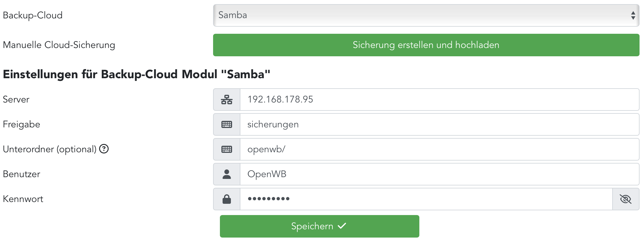Click inside the Kennwort password field
644x250 pixels.
(426, 199)
